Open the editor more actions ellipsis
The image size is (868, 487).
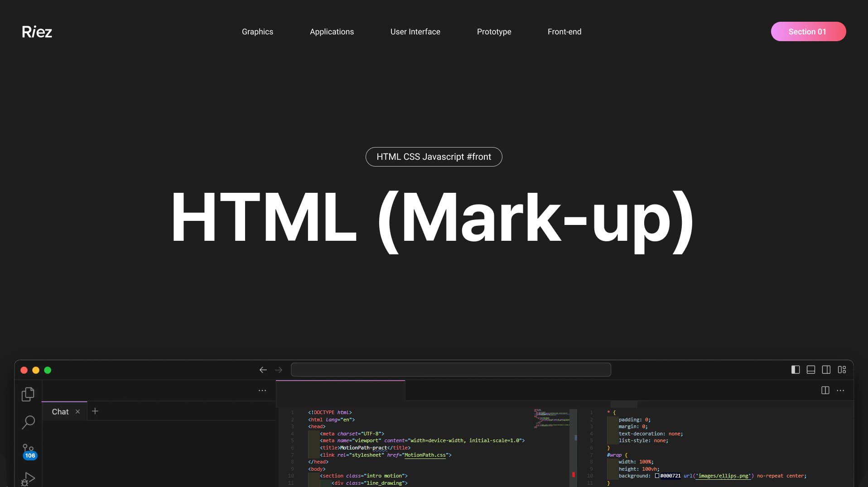[x=840, y=390]
